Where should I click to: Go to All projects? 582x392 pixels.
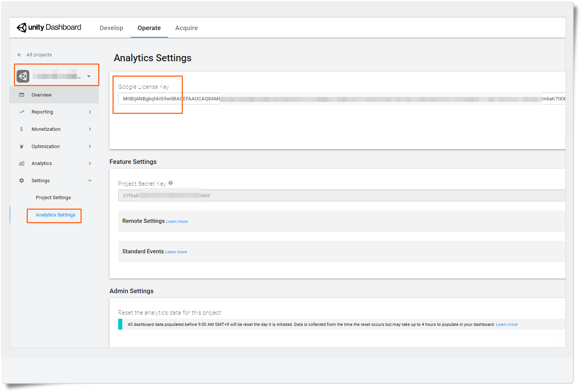click(x=39, y=55)
